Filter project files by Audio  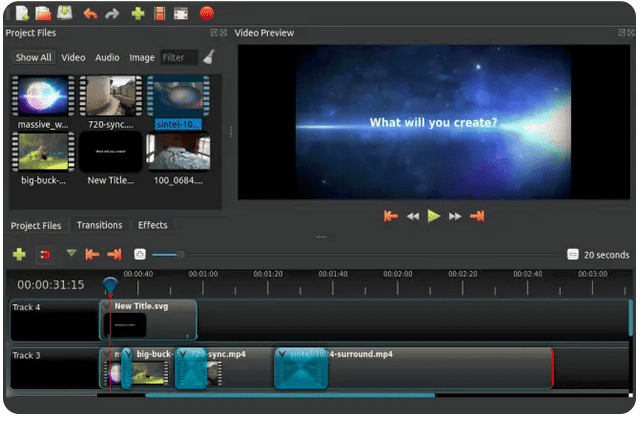pyautogui.click(x=107, y=57)
